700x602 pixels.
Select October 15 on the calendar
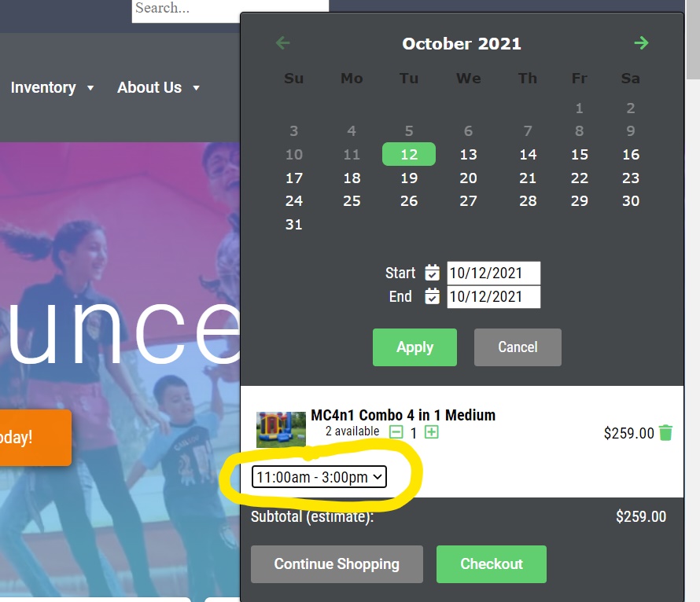[580, 155]
